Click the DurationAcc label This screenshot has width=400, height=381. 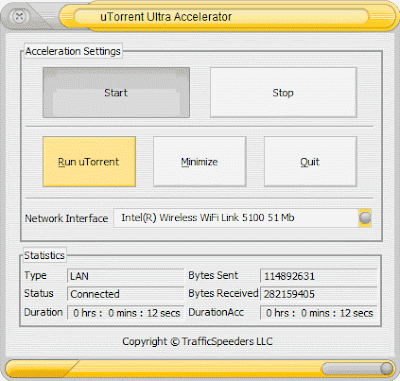coord(216,312)
